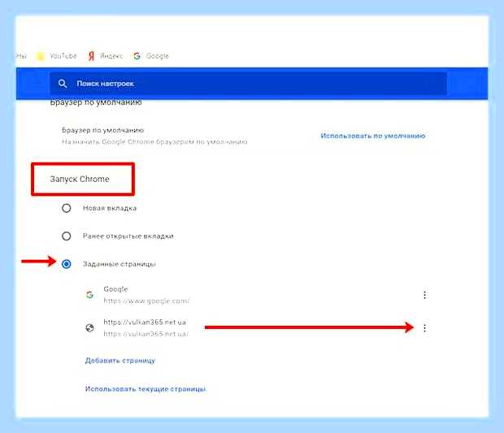
Task: Click the search magnifier icon
Action: pyautogui.click(x=63, y=84)
